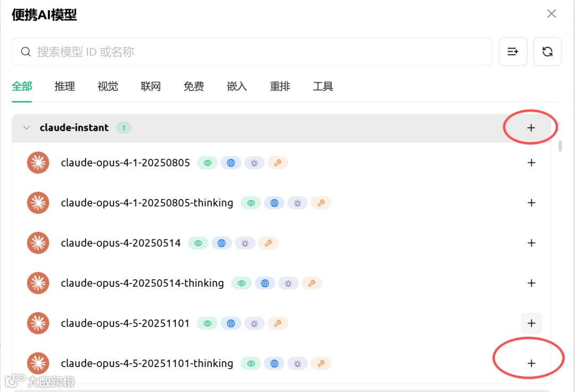Image resolution: width=575 pixels, height=392 pixels.
Task: Add claude-opus-4-5-20251101-thinking model
Action: coord(531,363)
